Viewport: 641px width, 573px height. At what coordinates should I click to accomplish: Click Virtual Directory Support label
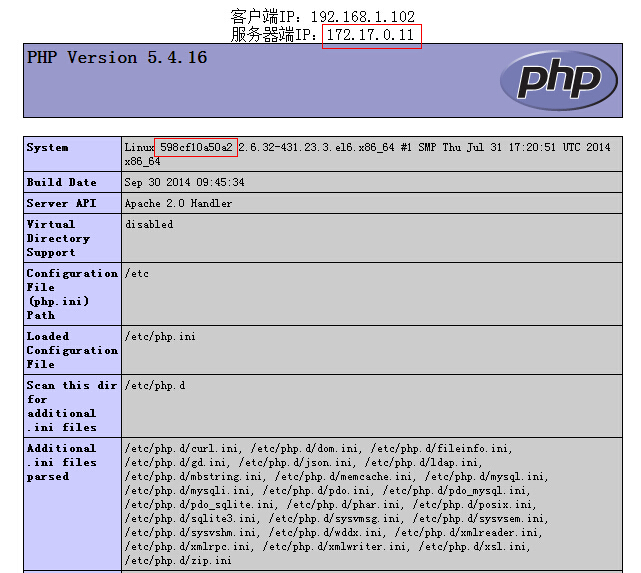tap(58, 238)
